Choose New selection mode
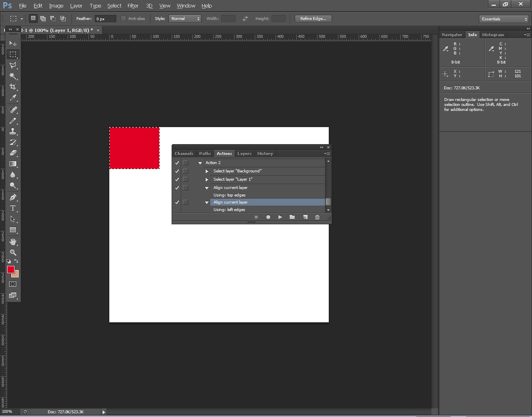This screenshot has height=417, width=532. click(33, 18)
